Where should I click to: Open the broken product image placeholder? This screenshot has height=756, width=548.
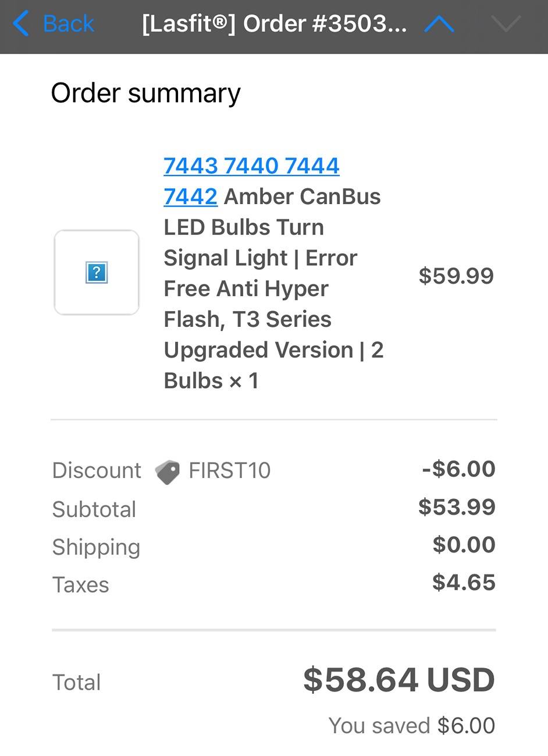97,272
